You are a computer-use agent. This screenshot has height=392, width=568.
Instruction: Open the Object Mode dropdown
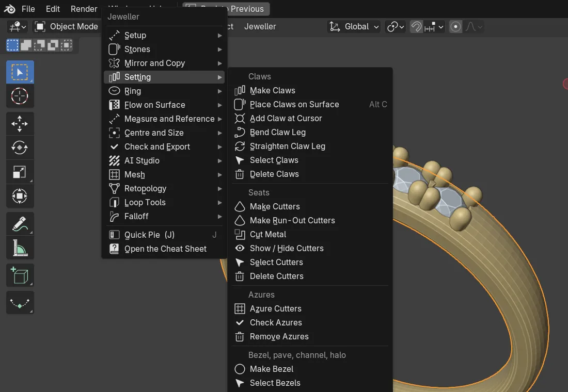coord(66,26)
